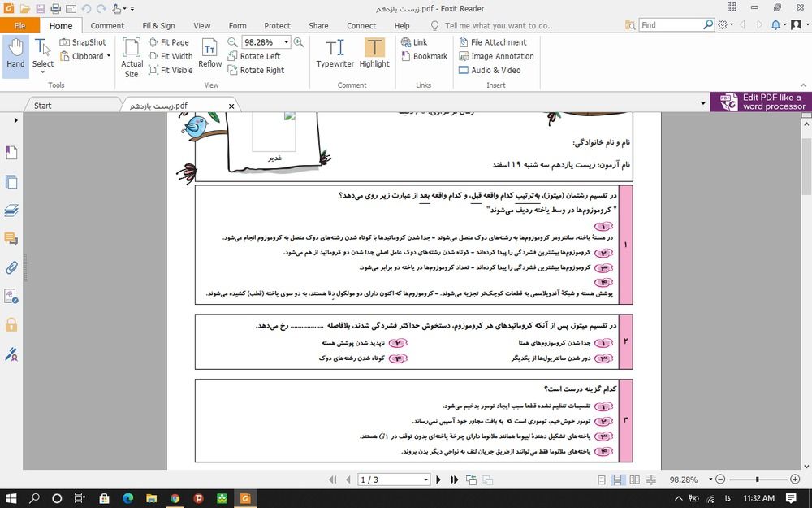Open the zoom percentage dropdown in ribbon

(287, 42)
